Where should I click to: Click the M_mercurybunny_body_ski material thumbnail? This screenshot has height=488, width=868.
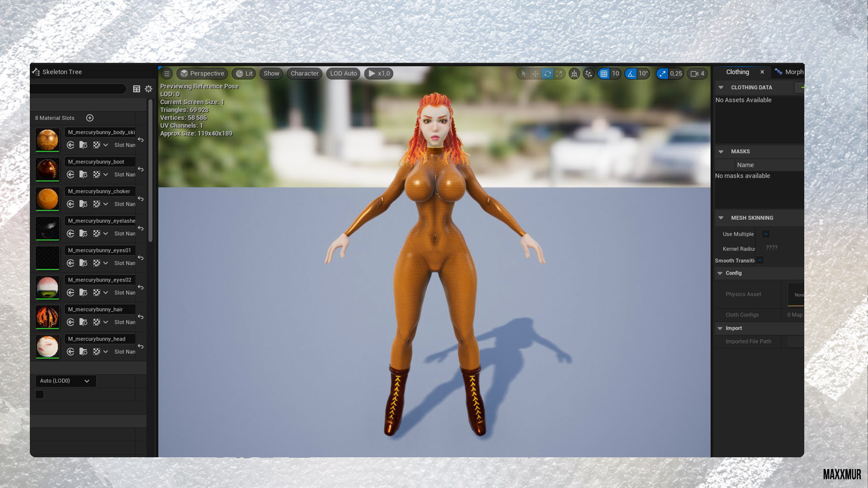click(x=47, y=140)
